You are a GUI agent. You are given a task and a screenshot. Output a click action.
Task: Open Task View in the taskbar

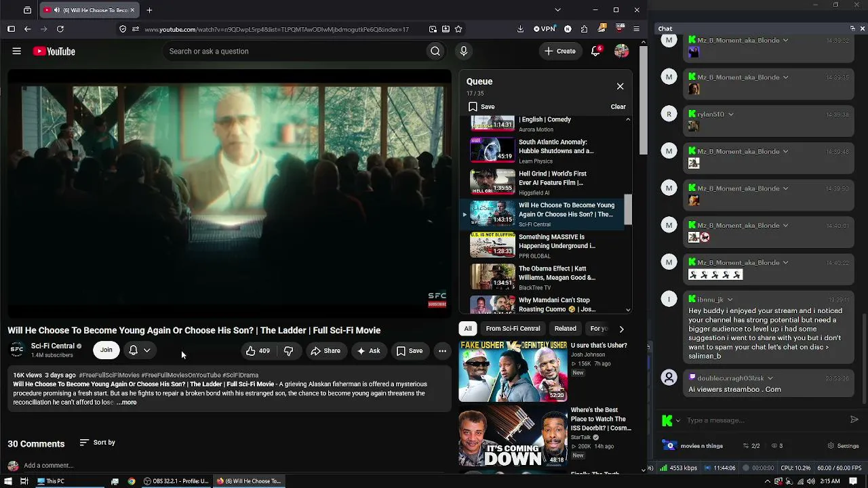pos(24,481)
